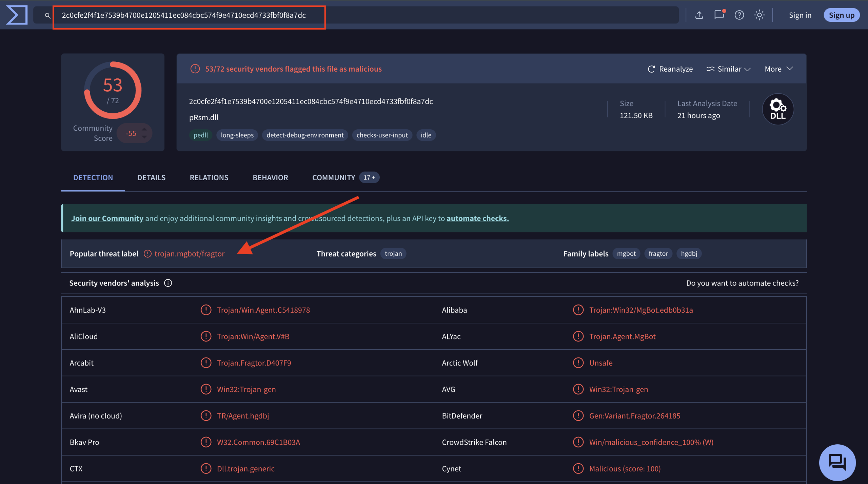
Task: Click the DLL file type icon
Action: [x=778, y=109]
